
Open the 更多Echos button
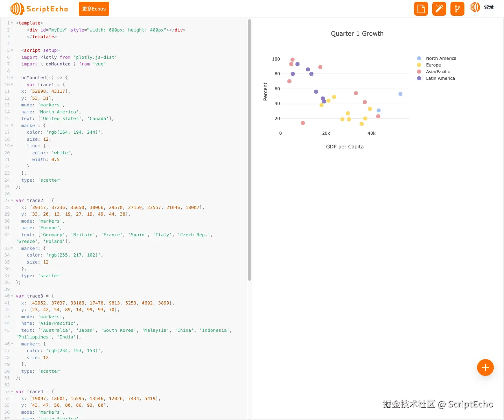pos(94,9)
